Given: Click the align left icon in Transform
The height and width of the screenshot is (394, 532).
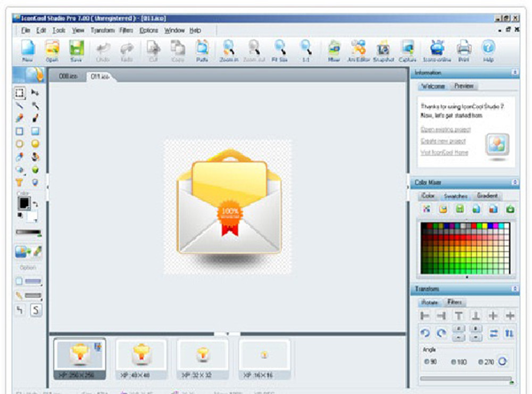Looking at the screenshot, I should [425, 316].
